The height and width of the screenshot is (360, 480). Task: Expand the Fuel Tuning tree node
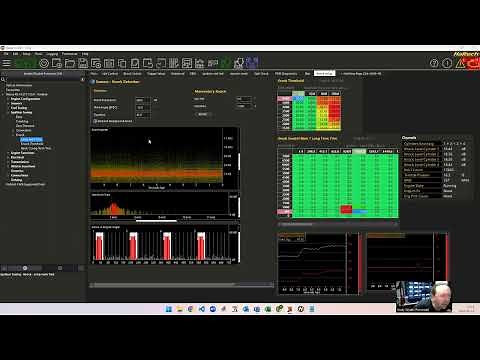coord(8,108)
